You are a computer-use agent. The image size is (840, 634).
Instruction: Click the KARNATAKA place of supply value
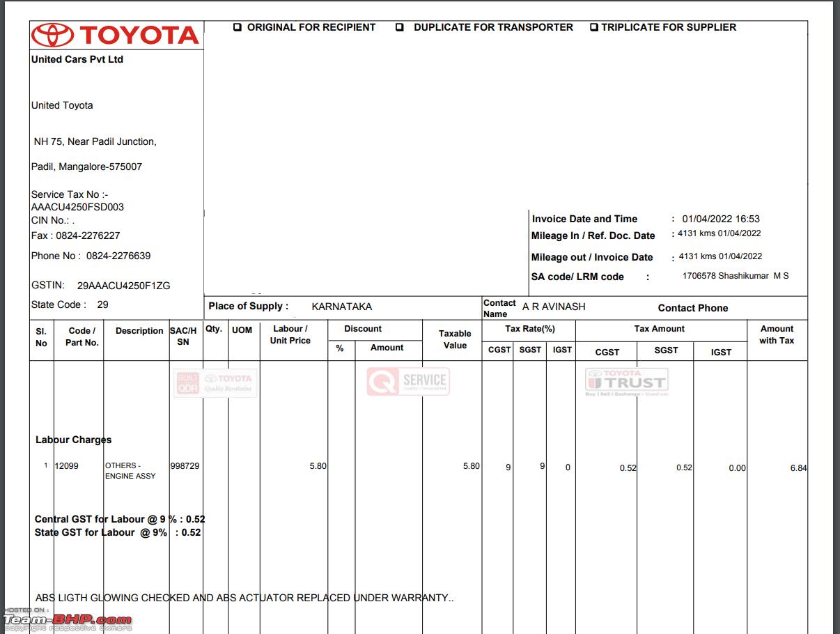pyautogui.click(x=342, y=307)
